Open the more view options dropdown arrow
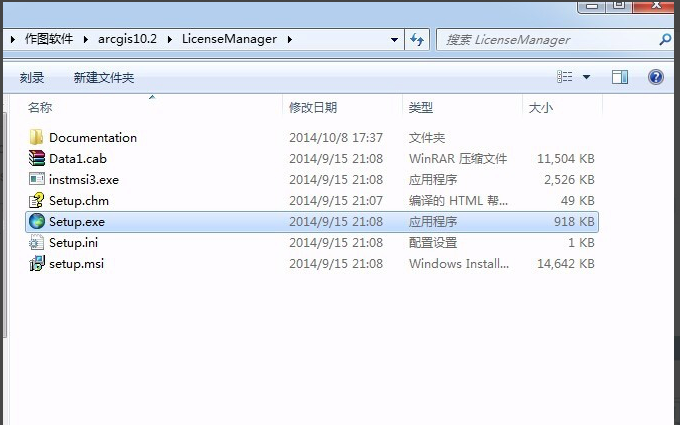The width and height of the screenshot is (680, 425). pyautogui.click(x=586, y=77)
